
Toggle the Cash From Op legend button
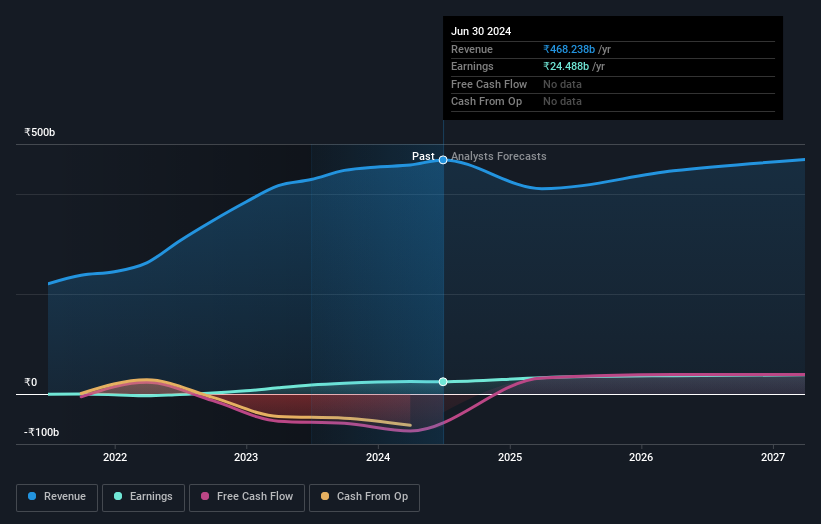pos(364,497)
